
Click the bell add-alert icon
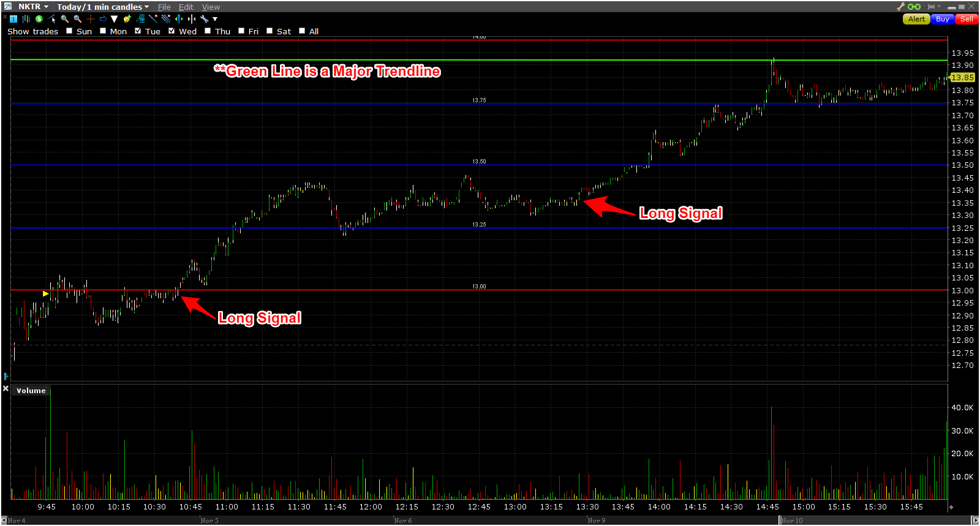point(127,19)
